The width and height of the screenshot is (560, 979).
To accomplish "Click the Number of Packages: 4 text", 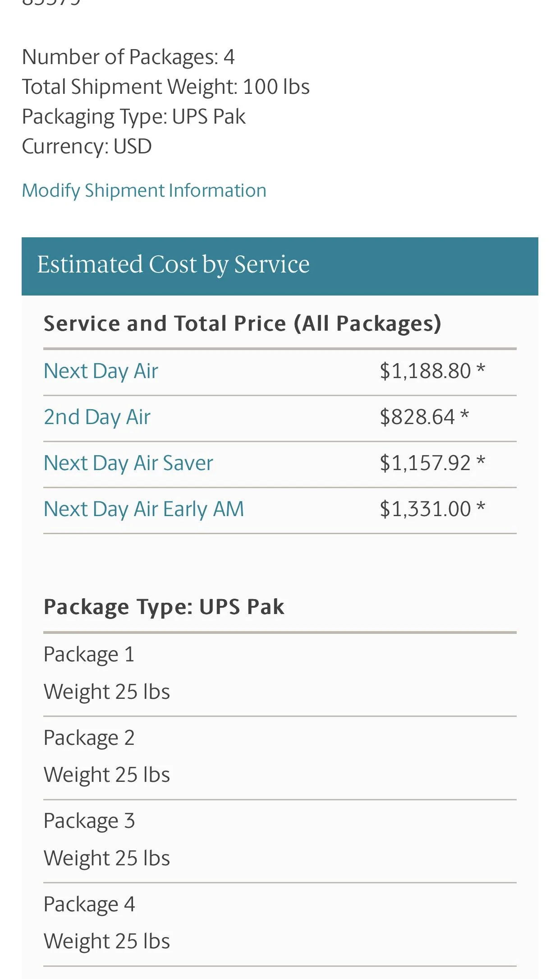I will coord(128,57).
